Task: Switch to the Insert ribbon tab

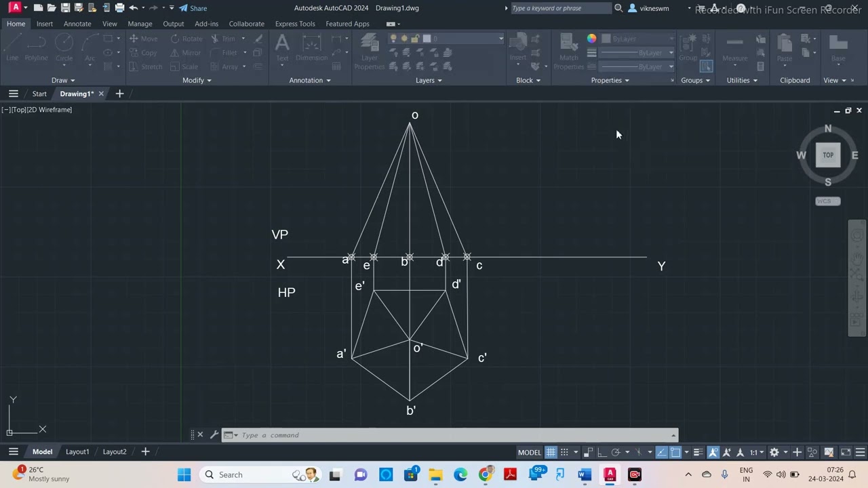Action: [x=45, y=24]
